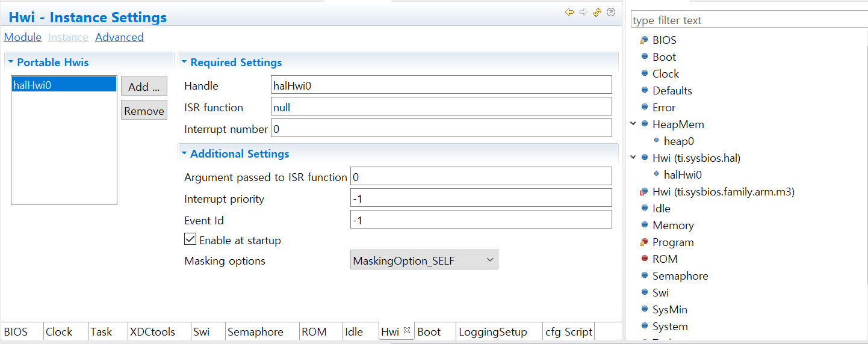Image resolution: width=868 pixels, height=344 pixels.
Task: Open the Advanced link
Action: 119,37
